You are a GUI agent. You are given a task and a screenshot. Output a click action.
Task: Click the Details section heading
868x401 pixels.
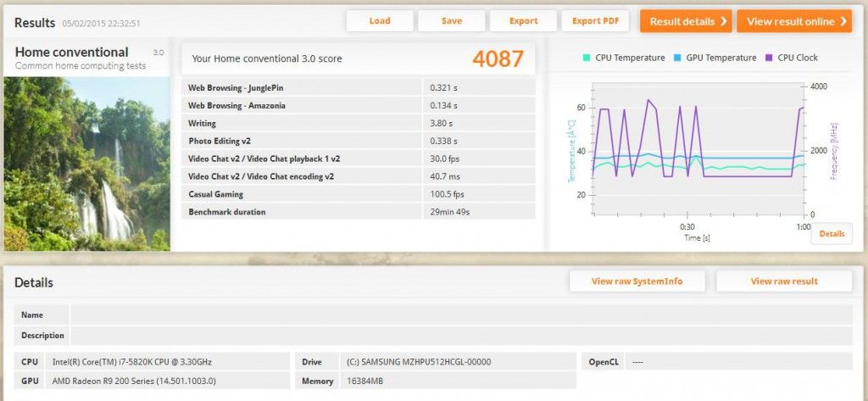coord(34,282)
